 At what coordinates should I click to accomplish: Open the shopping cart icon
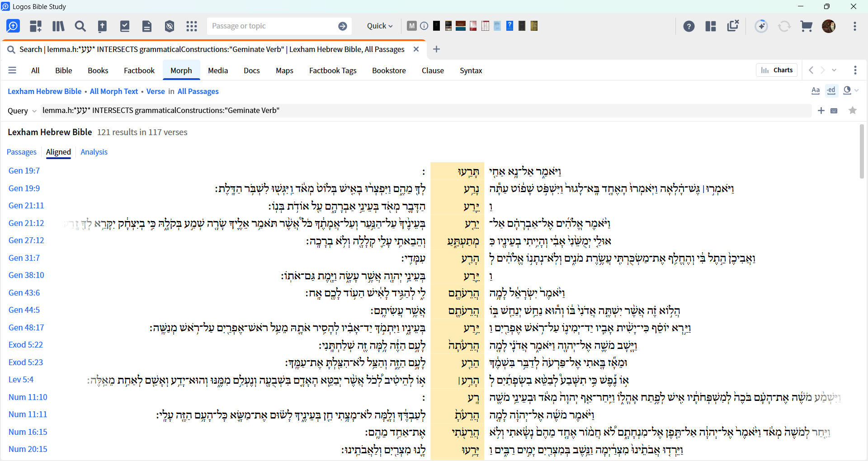click(x=807, y=26)
